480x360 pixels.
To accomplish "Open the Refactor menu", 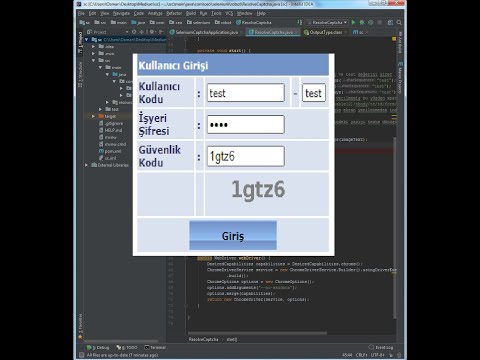I will click(x=174, y=13).
